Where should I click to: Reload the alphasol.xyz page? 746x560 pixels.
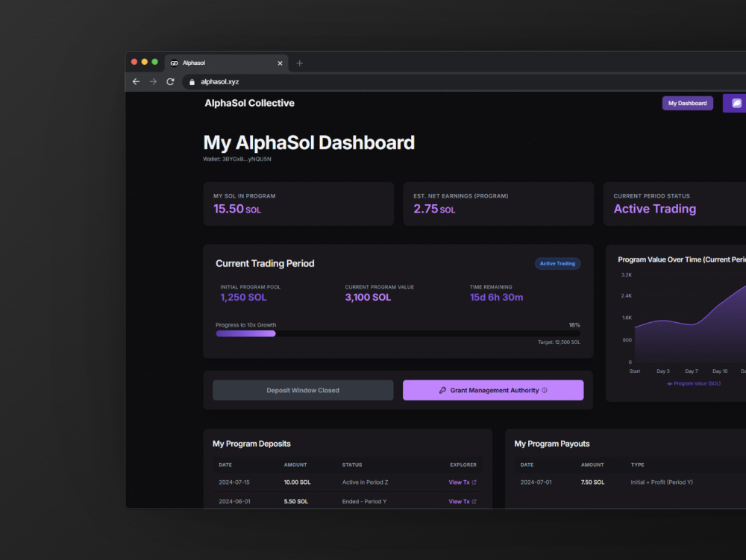click(170, 82)
